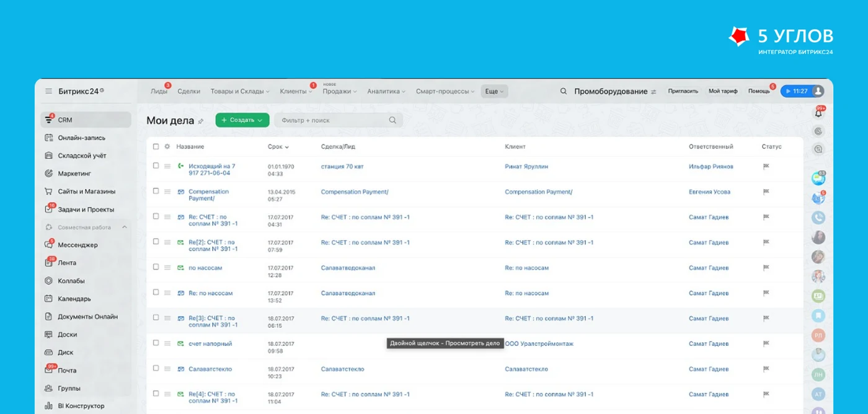Click the gear icon in table header

tap(167, 147)
